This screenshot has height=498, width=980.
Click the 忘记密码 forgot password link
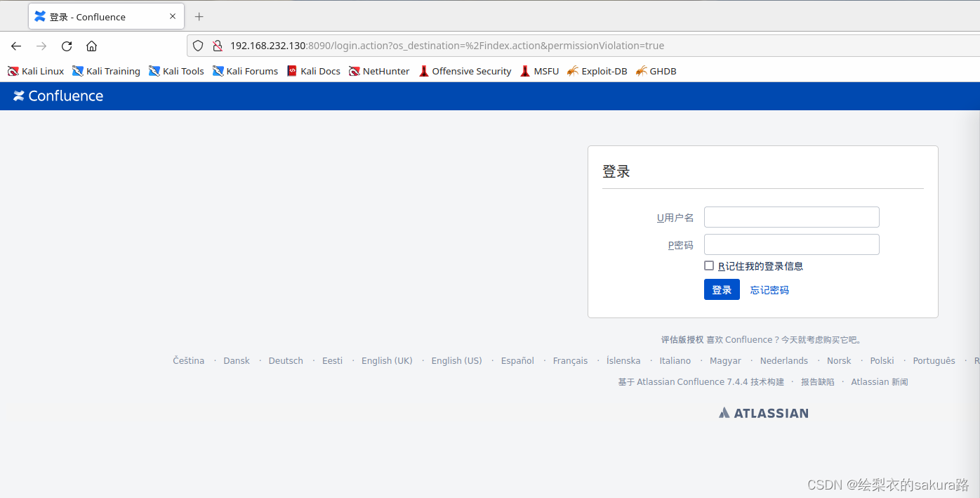pyautogui.click(x=769, y=290)
